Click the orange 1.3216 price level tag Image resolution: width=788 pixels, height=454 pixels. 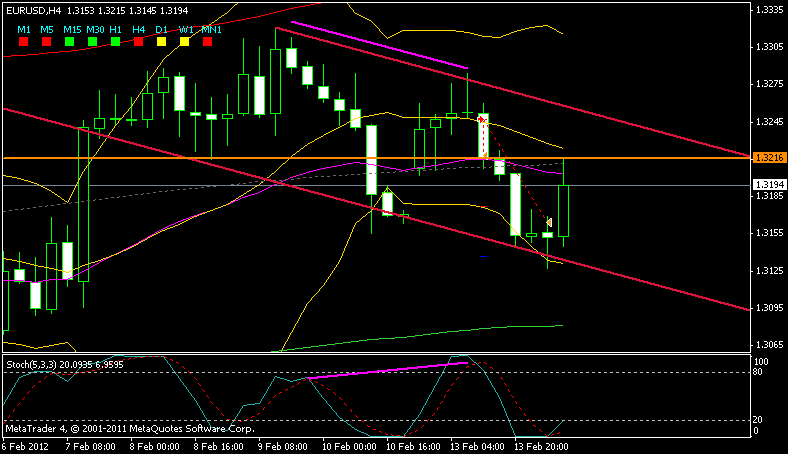[769, 158]
